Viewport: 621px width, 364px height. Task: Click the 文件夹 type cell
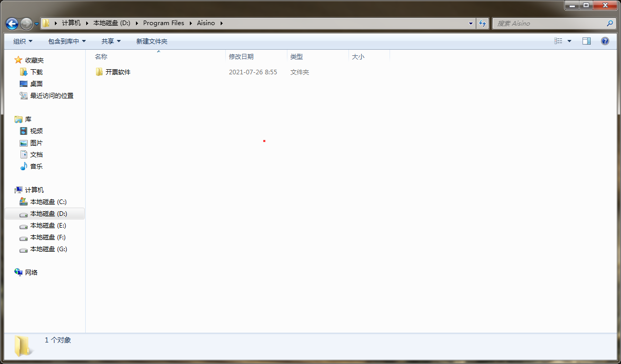(x=300, y=72)
